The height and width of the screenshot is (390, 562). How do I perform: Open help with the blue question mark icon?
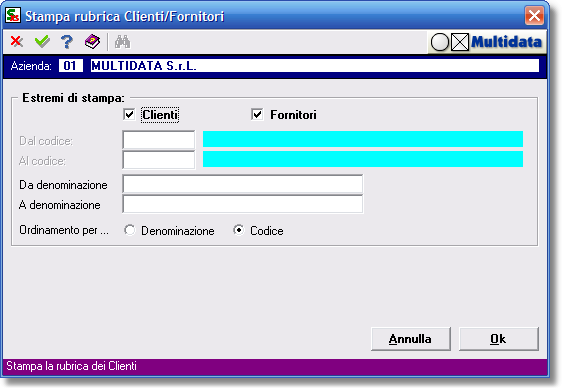[x=67, y=42]
